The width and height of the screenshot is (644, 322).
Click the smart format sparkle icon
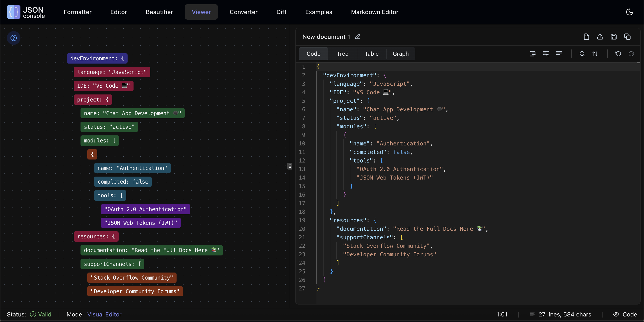546,54
